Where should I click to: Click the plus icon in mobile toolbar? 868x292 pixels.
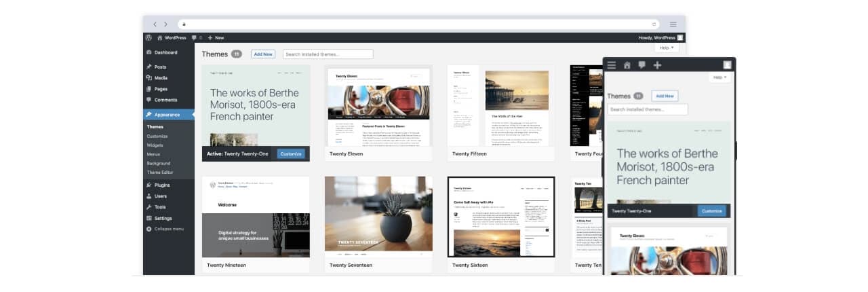pyautogui.click(x=657, y=65)
